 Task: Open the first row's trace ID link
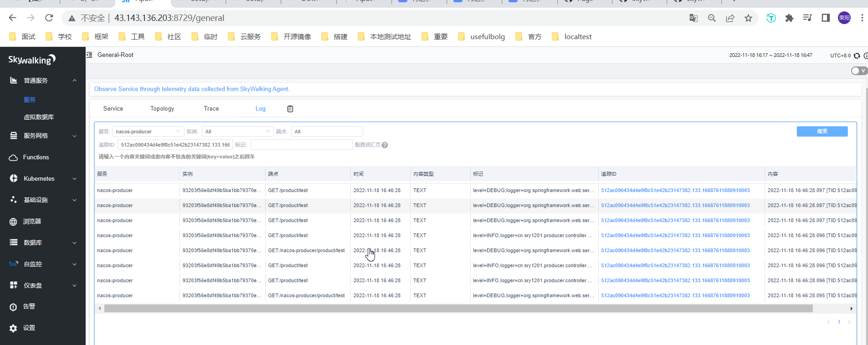click(675, 190)
